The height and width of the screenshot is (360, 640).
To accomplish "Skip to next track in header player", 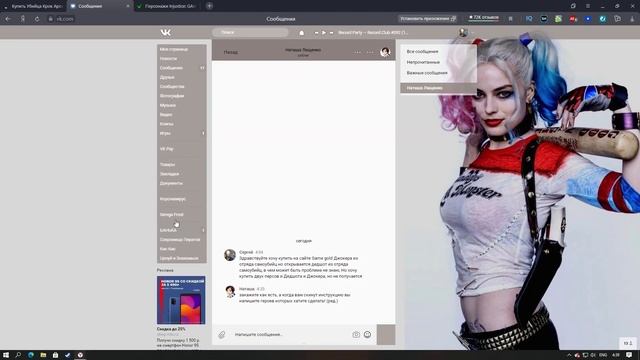I will (x=331, y=33).
